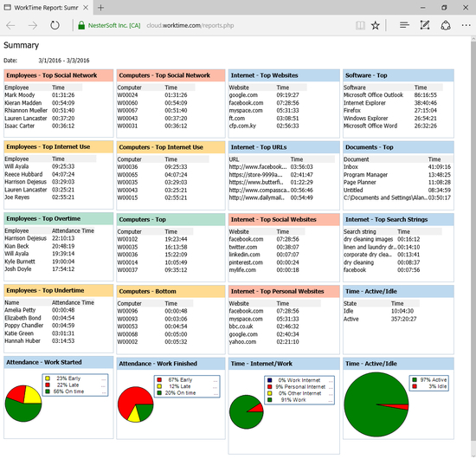Viewport: 476px width, 459px height.
Task: Reload the page with the refresh icon
Action: (x=55, y=25)
